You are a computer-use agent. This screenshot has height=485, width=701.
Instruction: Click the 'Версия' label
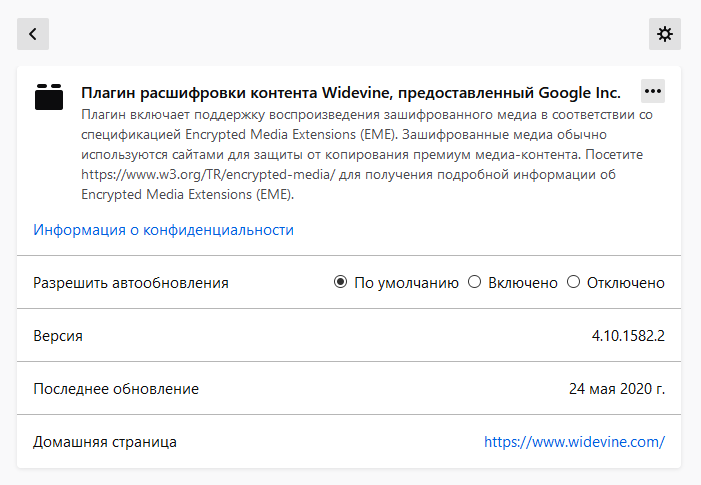click(x=58, y=336)
